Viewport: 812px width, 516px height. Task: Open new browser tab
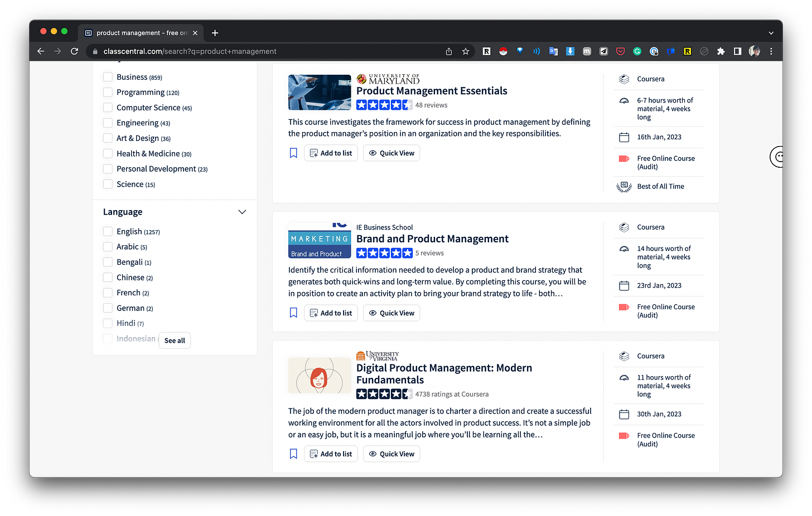[x=215, y=33]
